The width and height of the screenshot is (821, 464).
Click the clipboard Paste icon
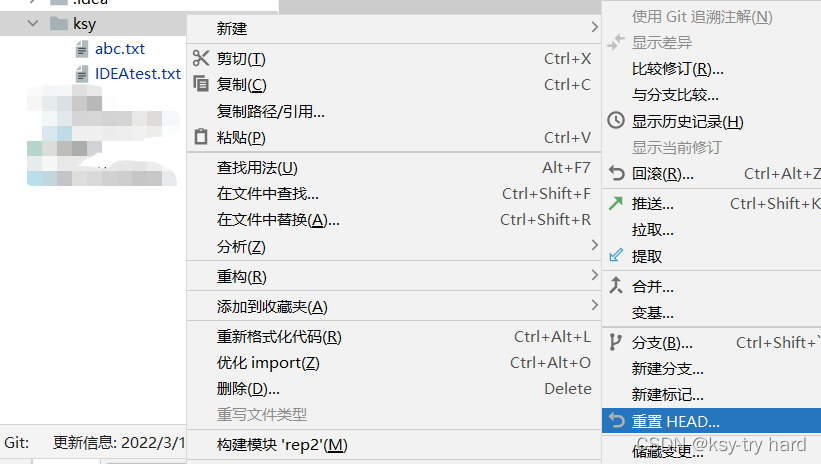tap(201, 137)
